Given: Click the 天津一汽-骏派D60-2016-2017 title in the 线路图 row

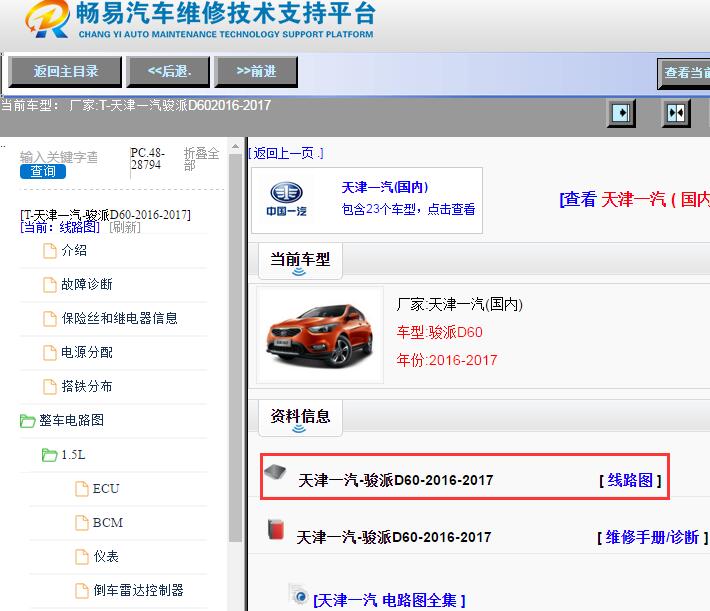Looking at the screenshot, I should click(395, 480).
